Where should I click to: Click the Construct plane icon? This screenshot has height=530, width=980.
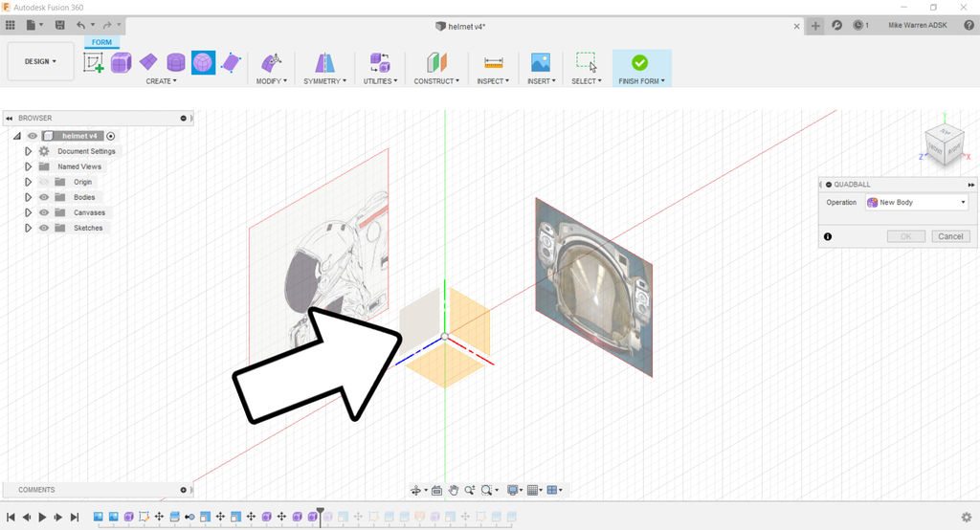click(436, 62)
